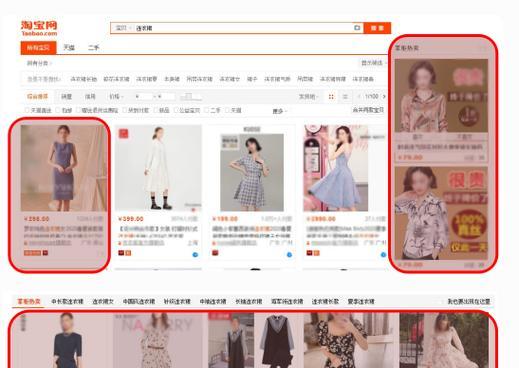Sort by 信用
The height and width of the screenshot is (368, 519).
[x=90, y=97]
